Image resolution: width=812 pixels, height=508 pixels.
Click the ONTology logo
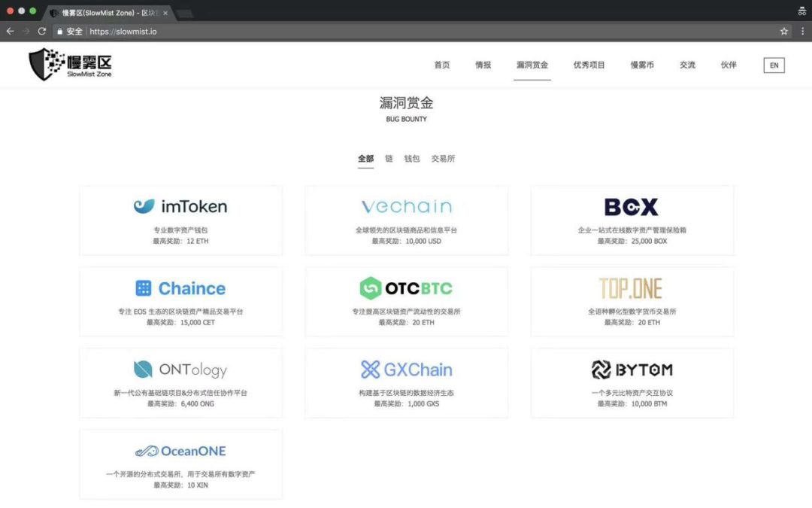pyautogui.click(x=180, y=370)
